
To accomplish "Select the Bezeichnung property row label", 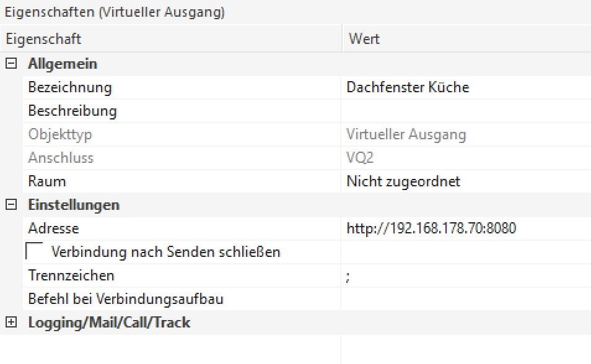I will click(x=70, y=87).
